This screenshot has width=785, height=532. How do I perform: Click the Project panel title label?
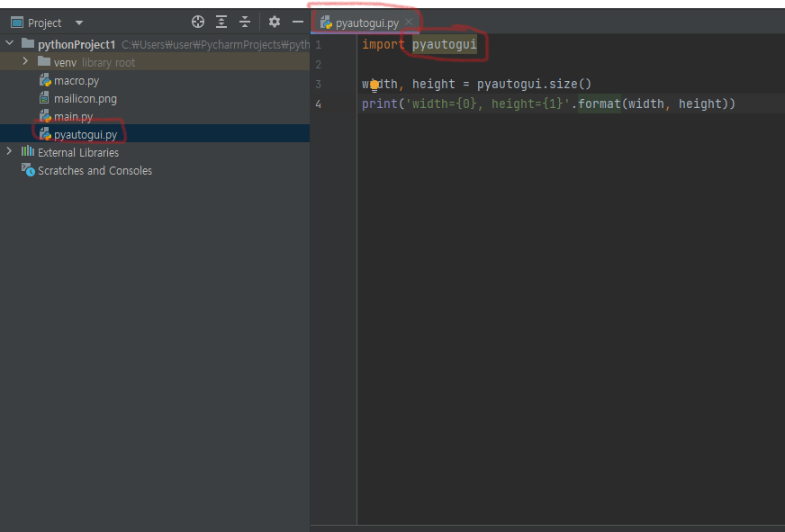(44, 23)
